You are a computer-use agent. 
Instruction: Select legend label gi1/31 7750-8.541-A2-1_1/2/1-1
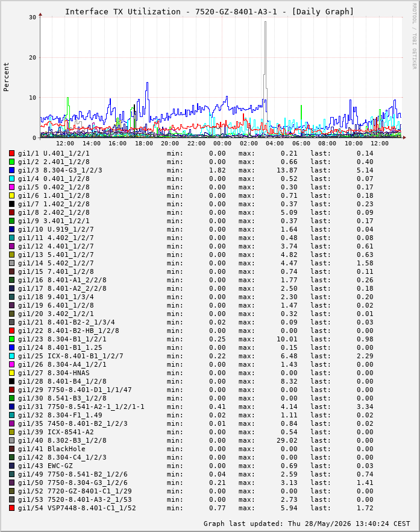[x=81, y=407]
